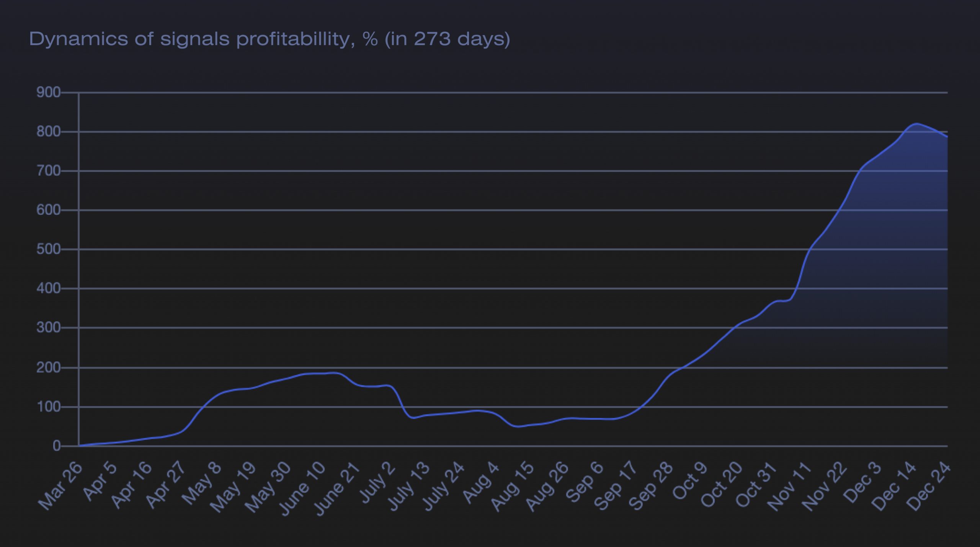
Task: Click the 'Nov 11' date label
Action: point(789,487)
